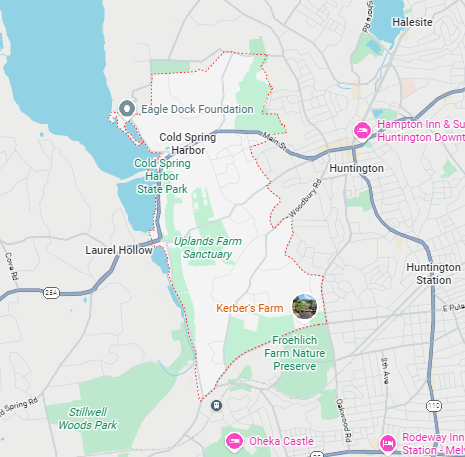This screenshot has height=457, width=465.
Task: Select the Huntington town label
Action: click(356, 168)
